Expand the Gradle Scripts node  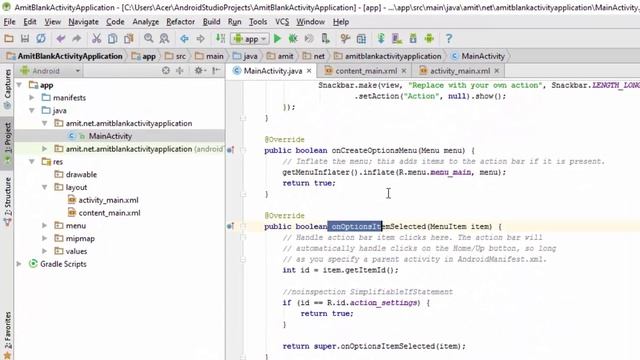tap(19, 264)
